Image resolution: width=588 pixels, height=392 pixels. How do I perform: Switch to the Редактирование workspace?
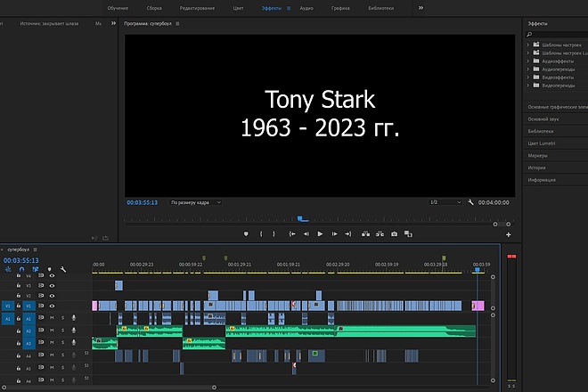click(x=197, y=8)
